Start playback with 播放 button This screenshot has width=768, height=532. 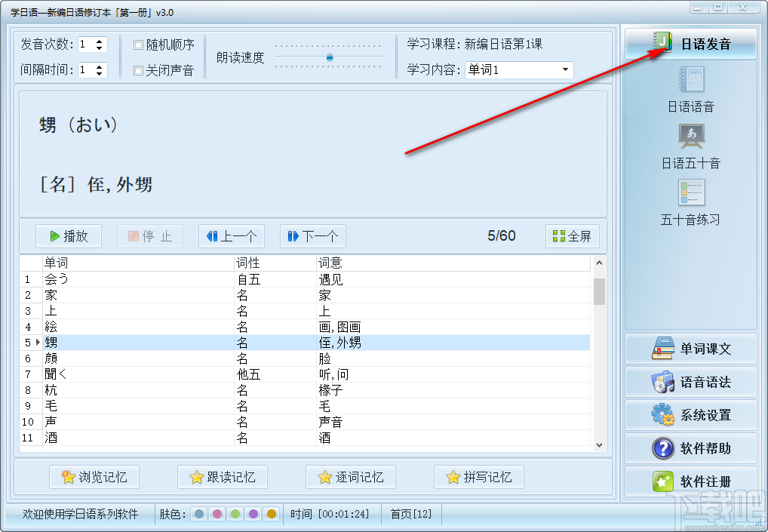click(69, 237)
